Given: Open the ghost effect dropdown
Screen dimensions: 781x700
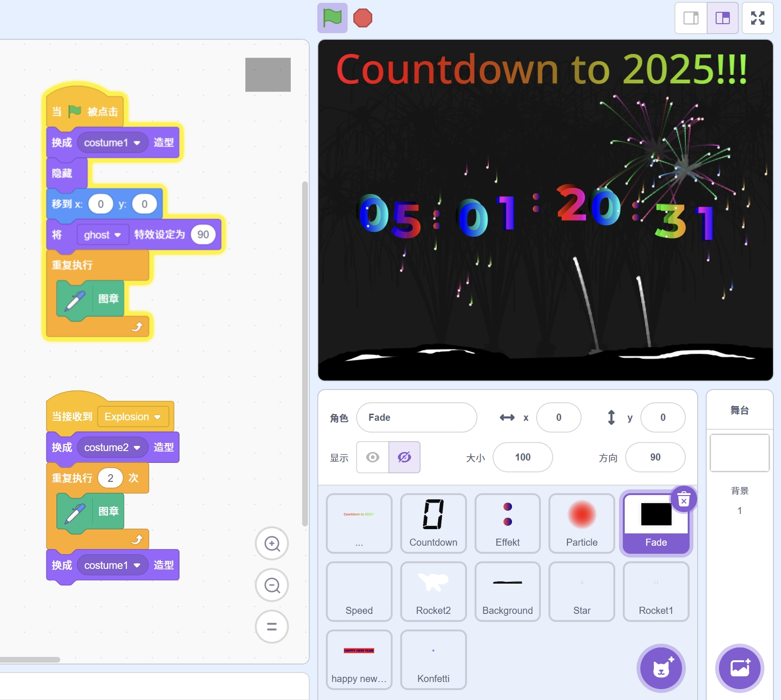Looking at the screenshot, I should 117,235.
